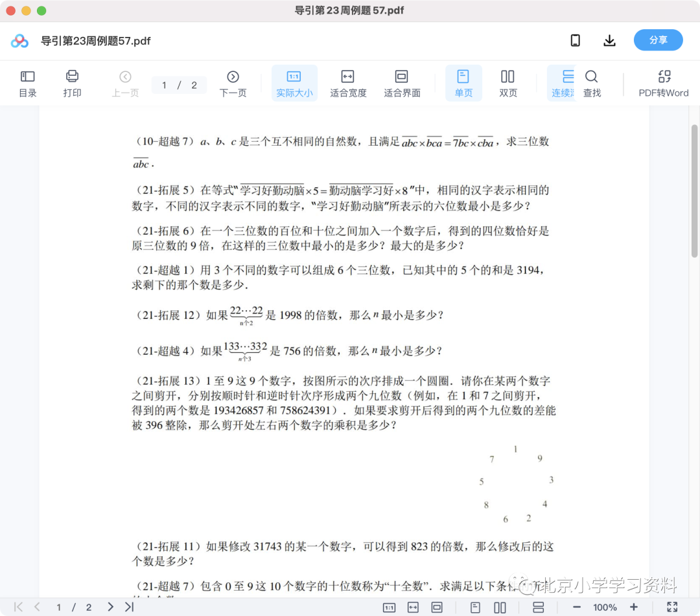700x616 pixels.
Task: Select 实际大小 actual size view
Action: (294, 84)
